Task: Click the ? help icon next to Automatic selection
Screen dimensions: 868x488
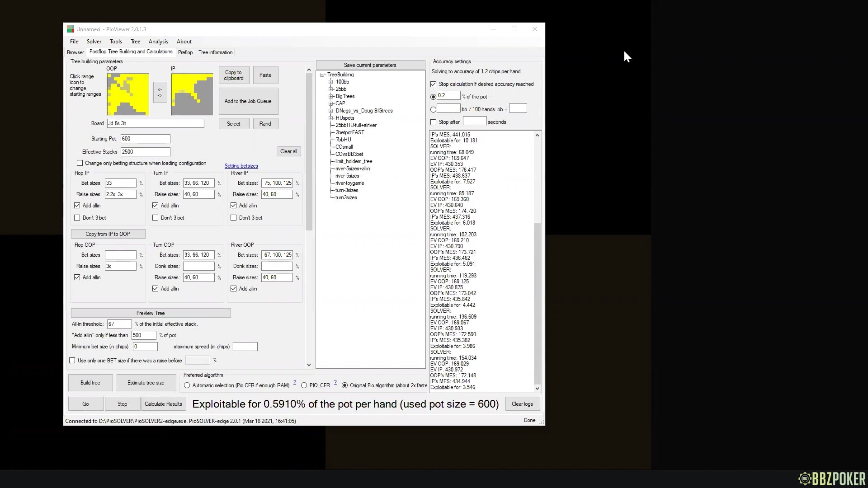Action: [295, 382]
